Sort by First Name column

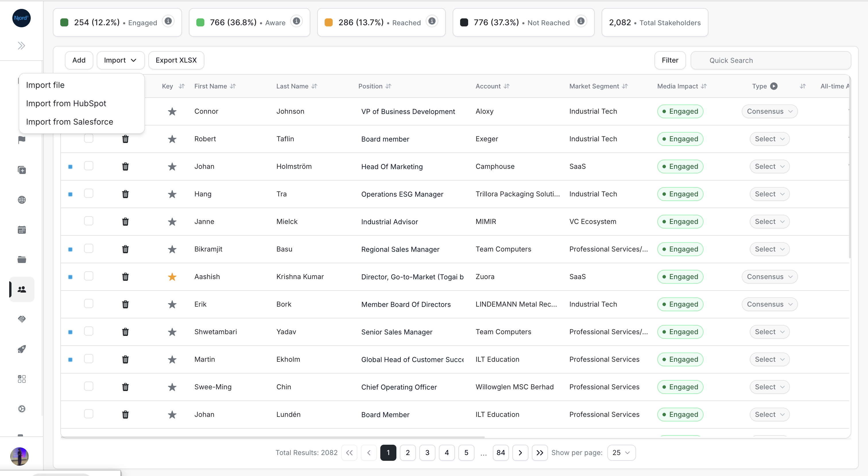tap(233, 86)
